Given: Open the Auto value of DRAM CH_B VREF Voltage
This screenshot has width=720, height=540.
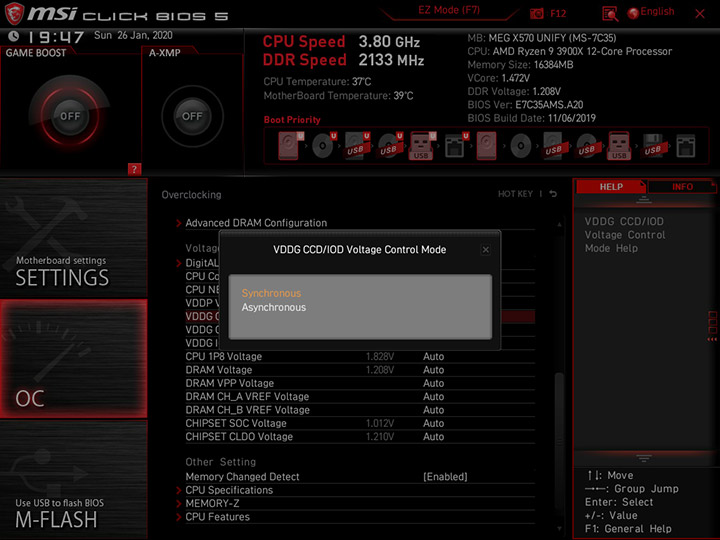Looking at the screenshot, I should click(433, 410).
